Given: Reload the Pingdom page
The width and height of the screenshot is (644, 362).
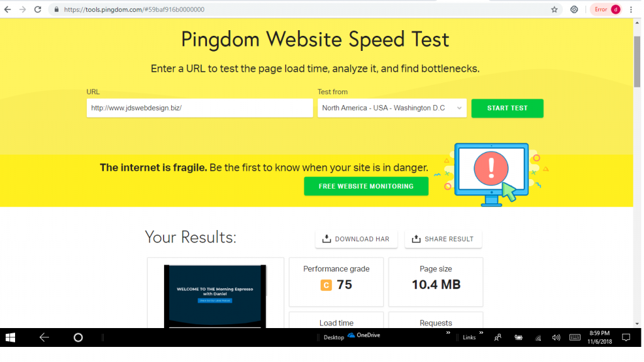Looking at the screenshot, I should (x=37, y=9).
